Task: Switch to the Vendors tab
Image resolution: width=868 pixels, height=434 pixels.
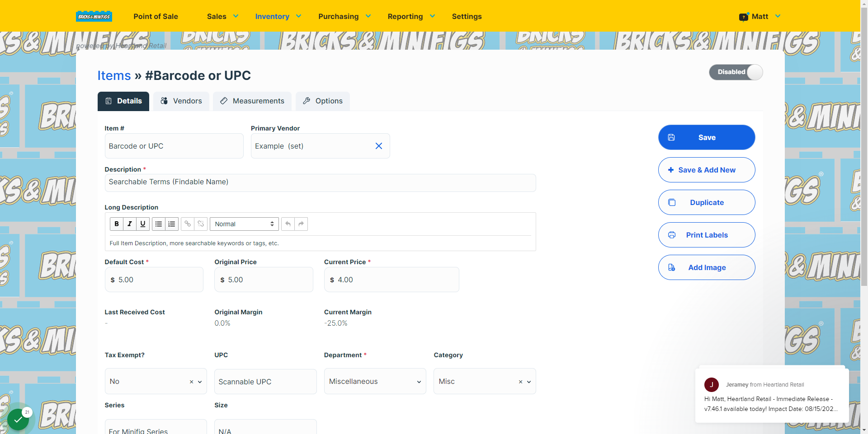Action: point(181,101)
